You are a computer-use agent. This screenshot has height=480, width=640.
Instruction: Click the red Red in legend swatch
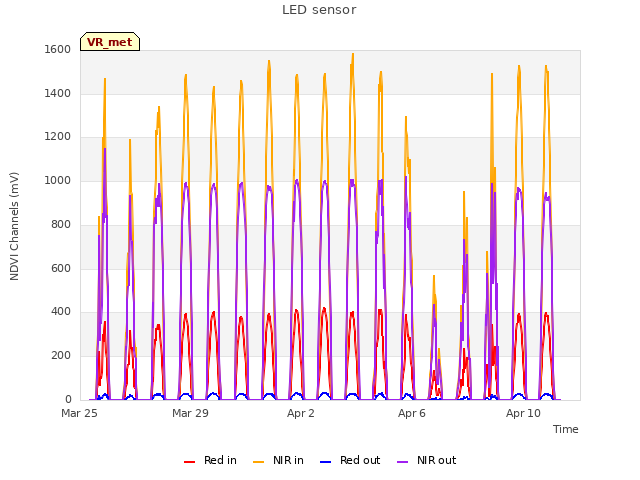[189, 462]
